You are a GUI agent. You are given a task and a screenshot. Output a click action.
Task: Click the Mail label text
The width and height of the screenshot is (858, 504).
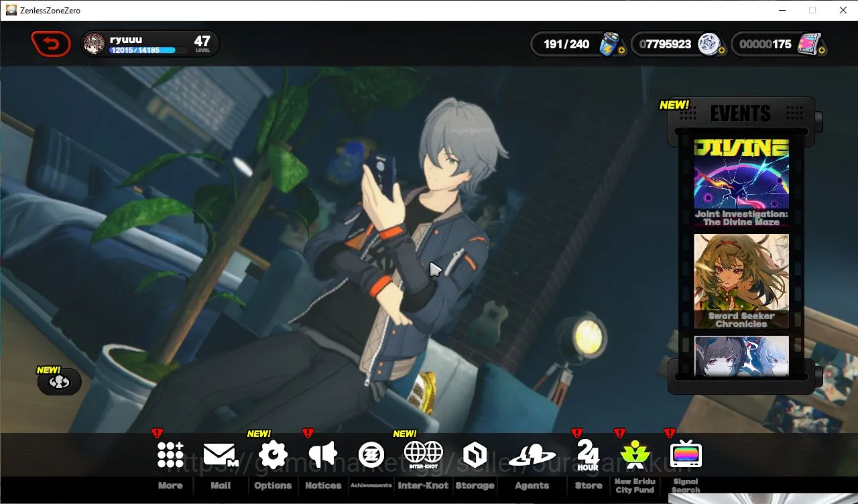pos(221,485)
